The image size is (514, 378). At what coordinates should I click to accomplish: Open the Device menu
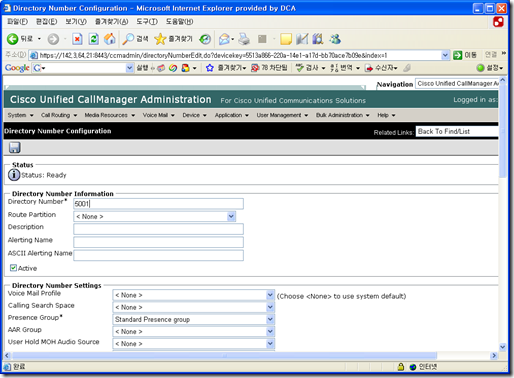[194, 115]
